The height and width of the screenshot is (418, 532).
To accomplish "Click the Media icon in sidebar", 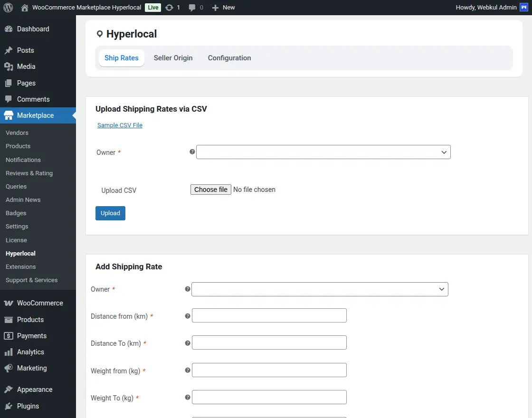I will pyautogui.click(x=9, y=66).
